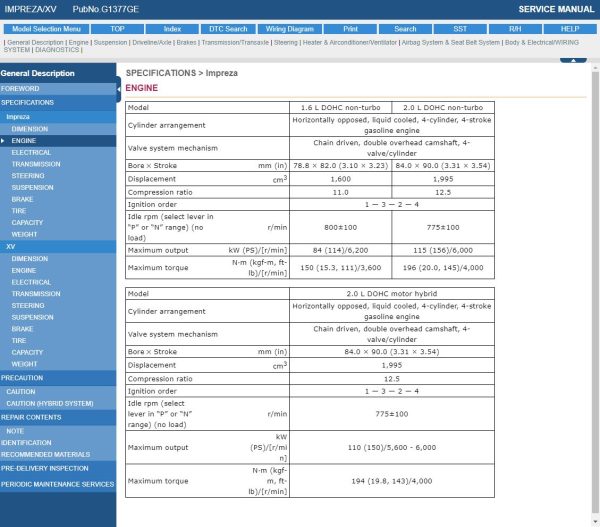Click the Print button

350,29
